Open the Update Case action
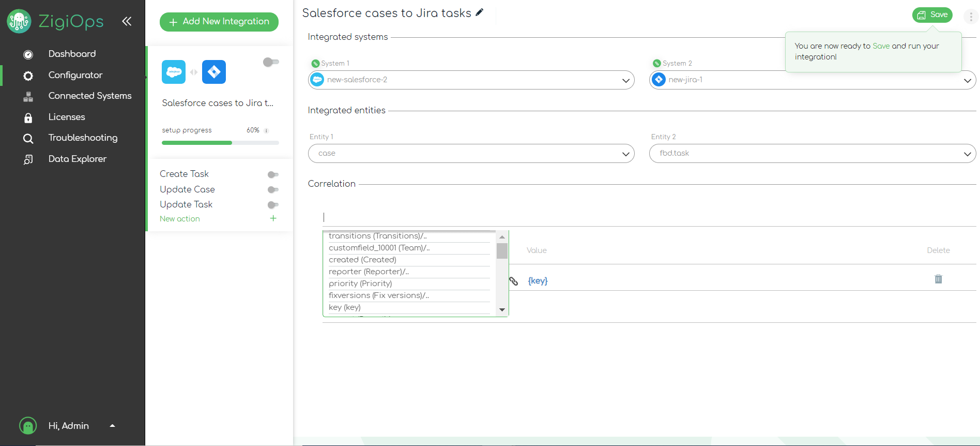The image size is (980, 446). [x=187, y=189]
